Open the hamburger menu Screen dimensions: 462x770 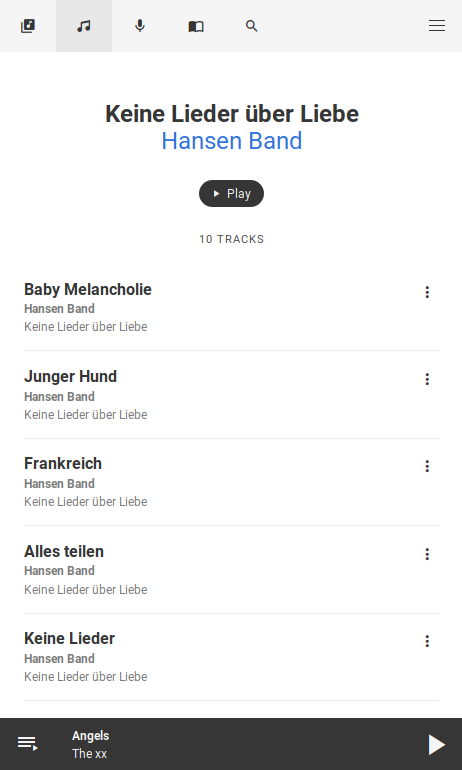pos(437,26)
